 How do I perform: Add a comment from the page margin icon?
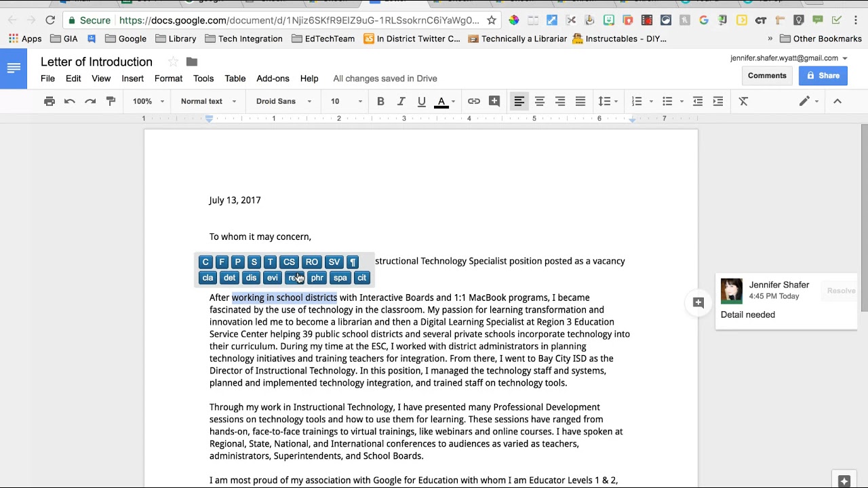(x=698, y=302)
